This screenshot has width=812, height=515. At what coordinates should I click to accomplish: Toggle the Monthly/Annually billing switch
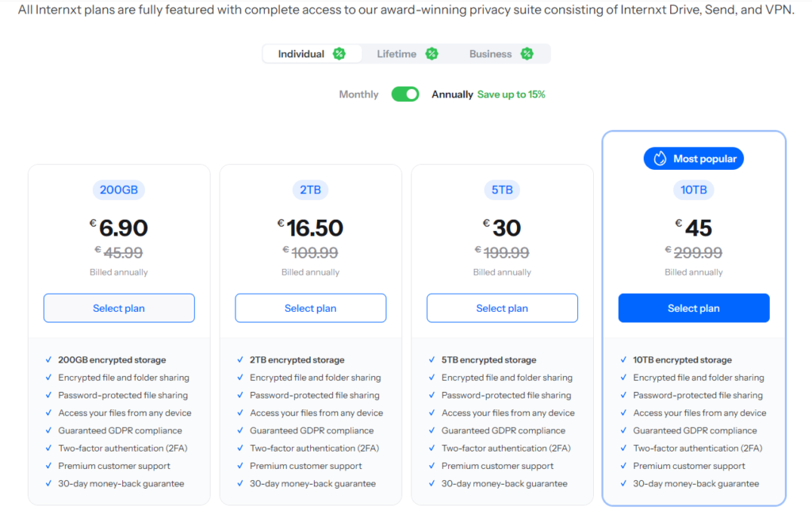[x=405, y=94]
